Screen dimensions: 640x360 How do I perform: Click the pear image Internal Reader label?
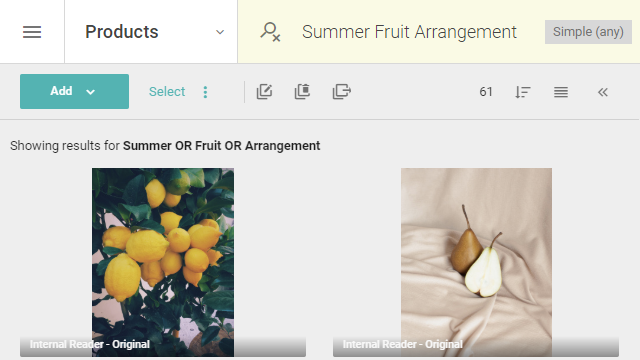pos(403,344)
